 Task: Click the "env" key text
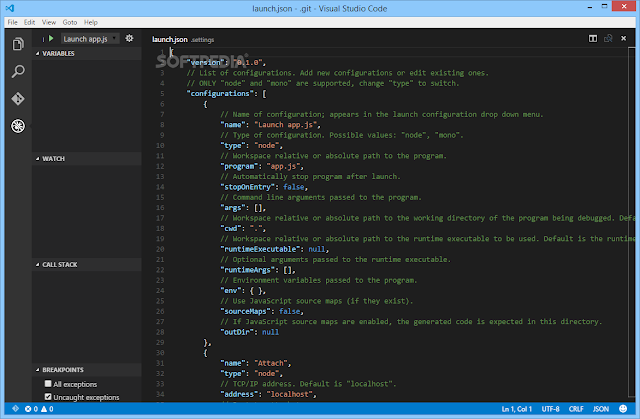tap(231, 290)
